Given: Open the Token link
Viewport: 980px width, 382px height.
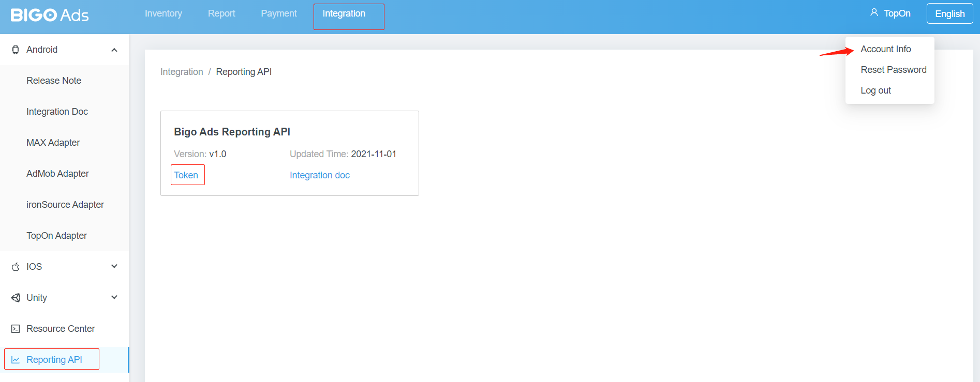Looking at the screenshot, I should click(186, 175).
